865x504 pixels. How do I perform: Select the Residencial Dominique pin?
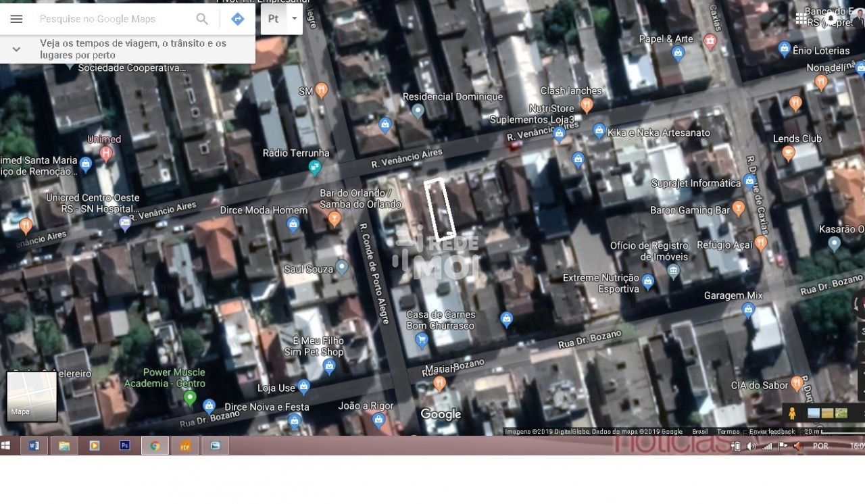pos(418,110)
